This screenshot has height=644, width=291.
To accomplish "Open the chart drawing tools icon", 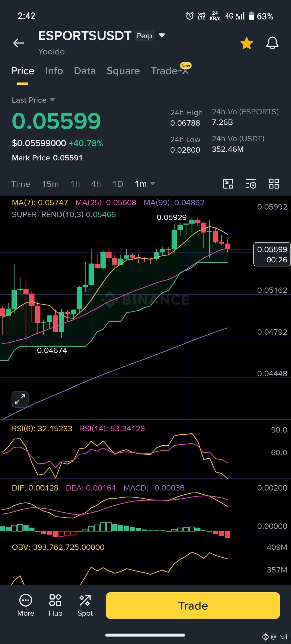I will pos(228,184).
